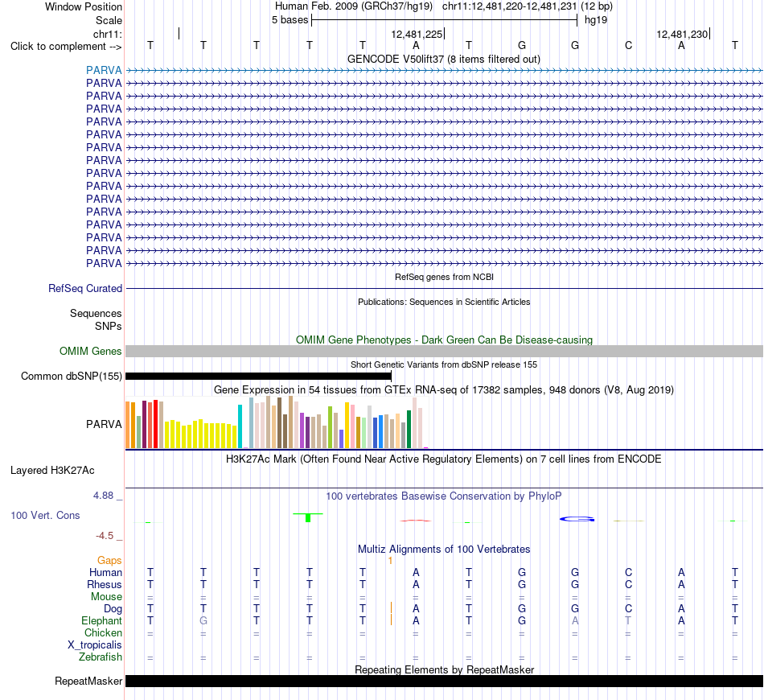Click the blue G PhyloP logo glyph
The width and height of the screenshot is (764, 700).
coord(577,519)
